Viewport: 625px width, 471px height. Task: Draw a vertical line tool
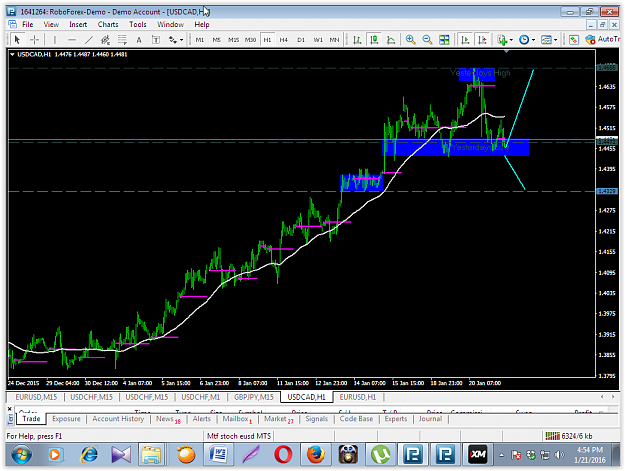(55, 39)
